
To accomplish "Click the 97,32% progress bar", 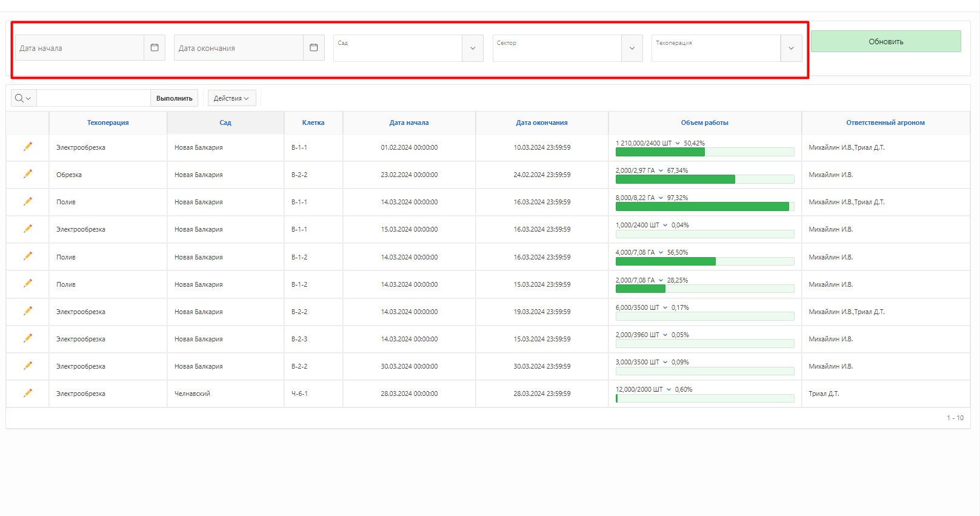I will pyautogui.click(x=705, y=207).
